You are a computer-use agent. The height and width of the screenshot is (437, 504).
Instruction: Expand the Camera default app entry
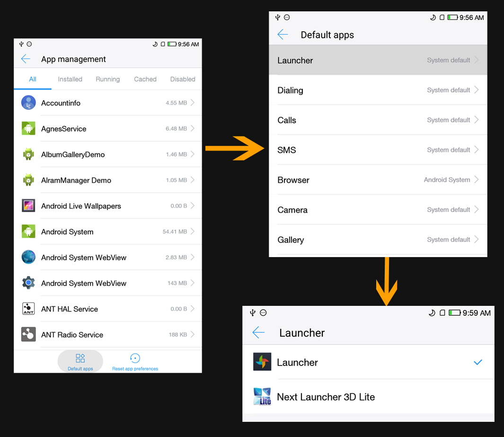pyautogui.click(x=378, y=210)
